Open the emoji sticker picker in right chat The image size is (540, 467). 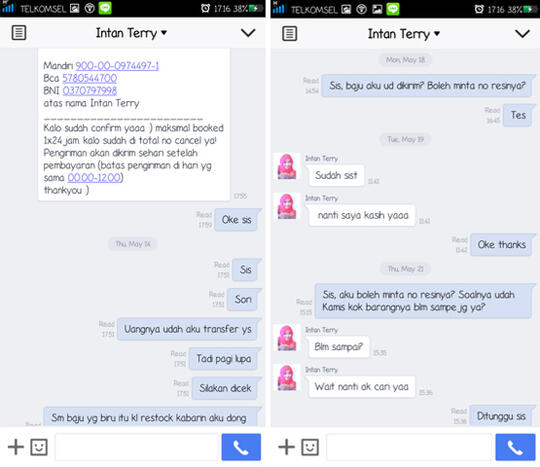coord(310,447)
